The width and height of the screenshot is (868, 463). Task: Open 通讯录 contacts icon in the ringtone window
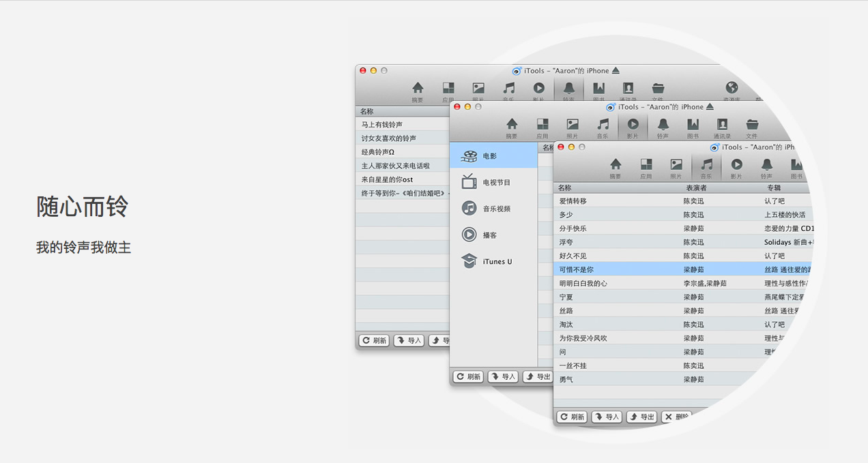628,89
